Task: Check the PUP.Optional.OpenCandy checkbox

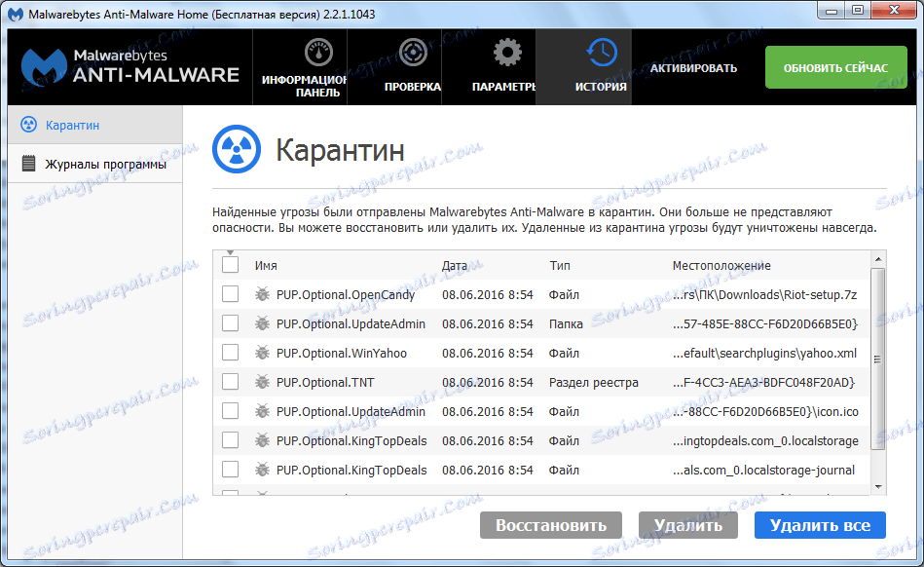Action: coord(231,294)
